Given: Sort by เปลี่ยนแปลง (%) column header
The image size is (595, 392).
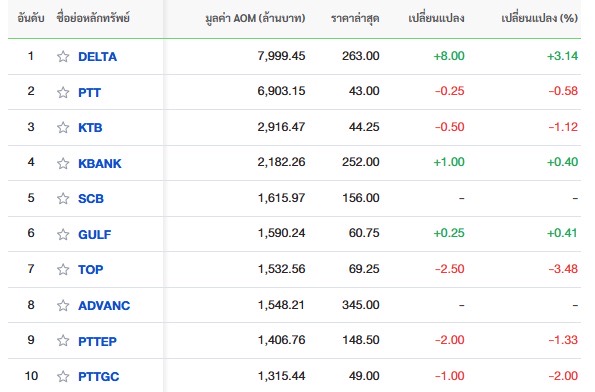Looking at the screenshot, I should coord(540,18).
